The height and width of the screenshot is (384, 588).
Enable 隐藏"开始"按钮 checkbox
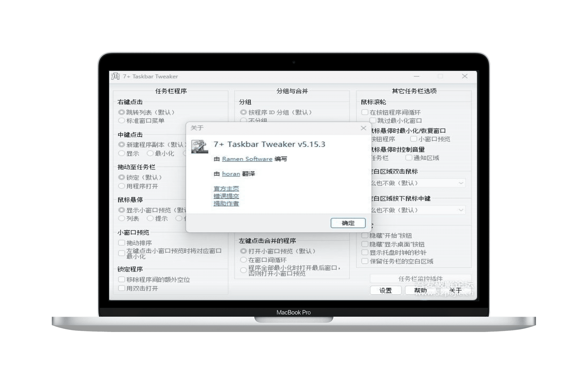365,236
